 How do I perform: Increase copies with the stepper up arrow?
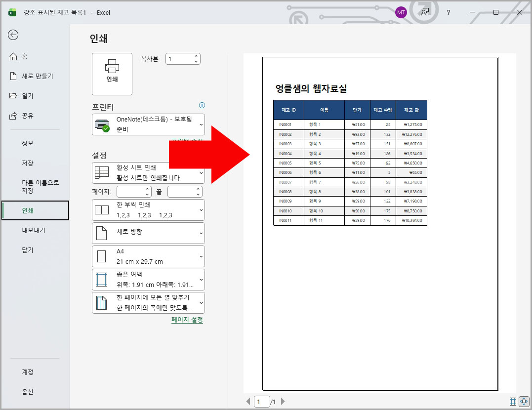pyautogui.click(x=196, y=56)
